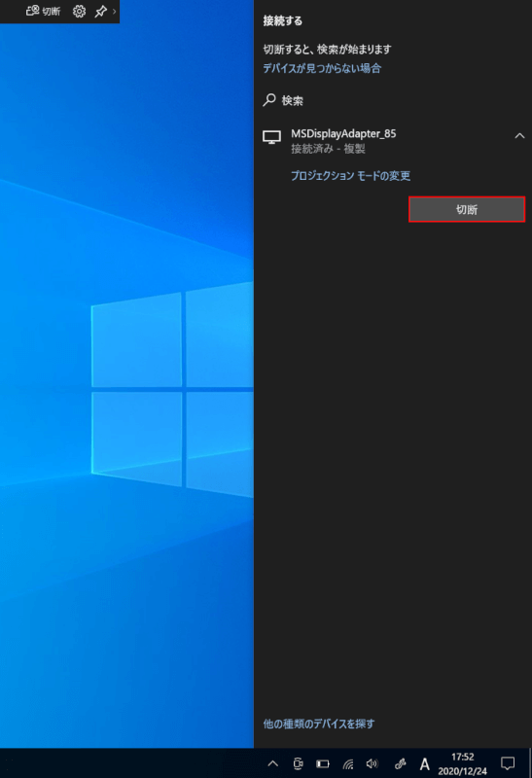
Task: Click the Meet Now tray icon
Action: coord(298,763)
